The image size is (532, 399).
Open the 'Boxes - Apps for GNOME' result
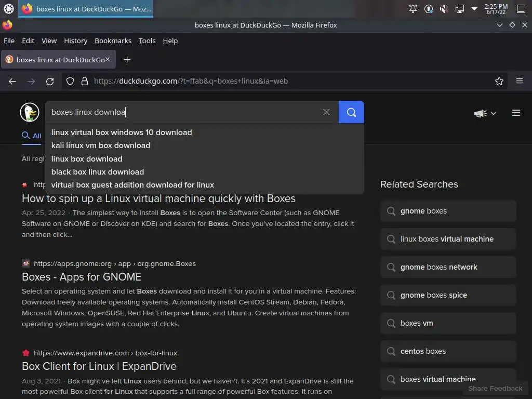82,277
